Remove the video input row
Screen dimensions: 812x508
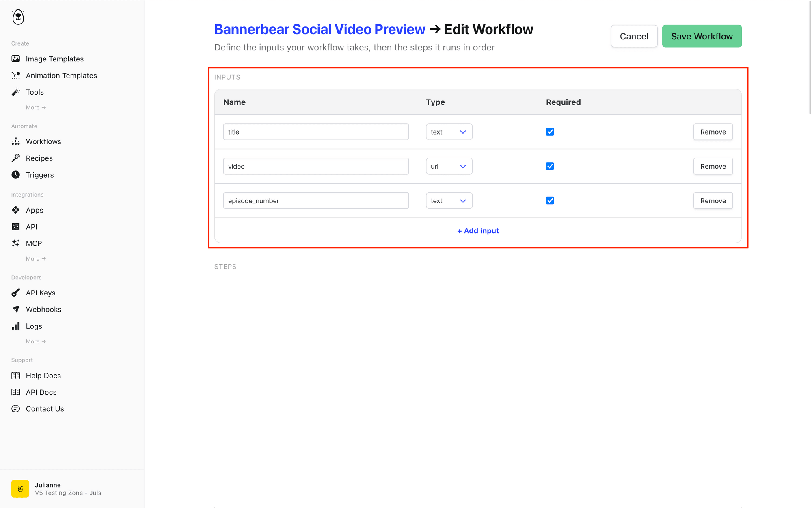pos(713,166)
